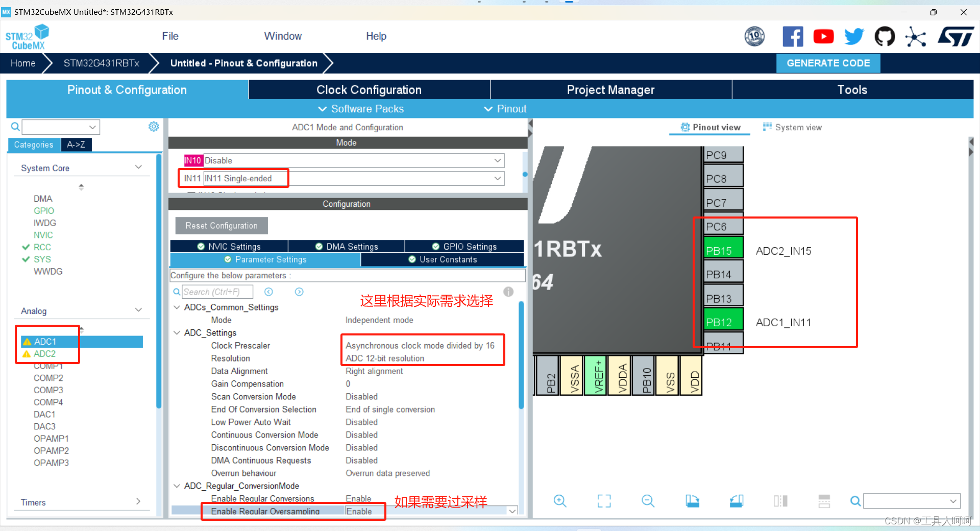Image resolution: width=980 pixels, height=531 pixels.
Task: Click the ST community network icon
Action: click(x=915, y=37)
